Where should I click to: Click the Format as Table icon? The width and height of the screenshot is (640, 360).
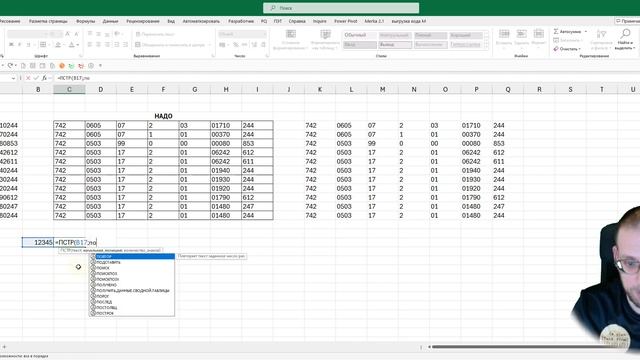[325, 34]
